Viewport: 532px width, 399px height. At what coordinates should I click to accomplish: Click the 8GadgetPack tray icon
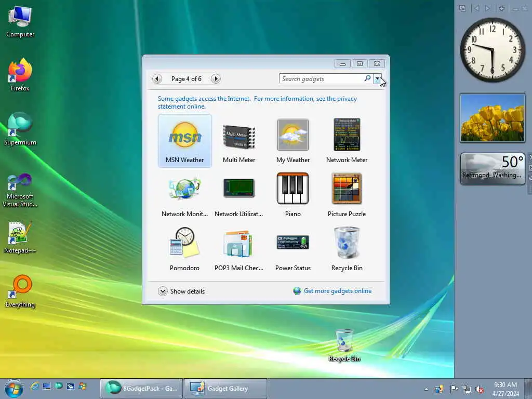tap(438, 389)
